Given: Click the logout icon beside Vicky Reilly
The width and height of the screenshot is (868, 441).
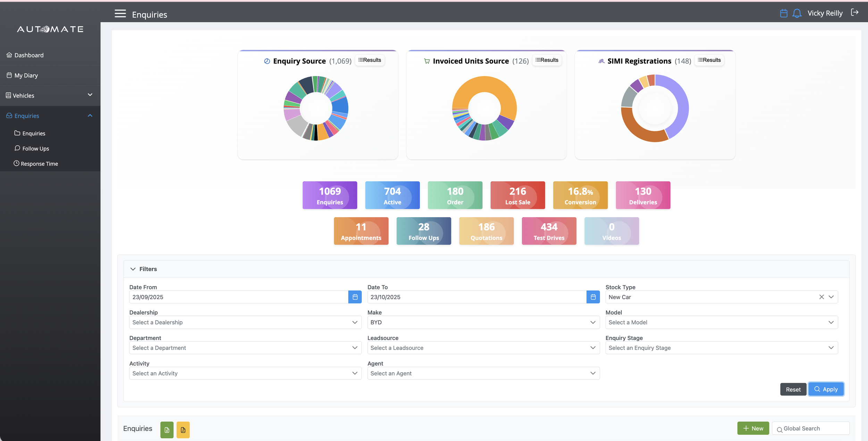Looking at the screenshot, I should [x=854, y=13].
